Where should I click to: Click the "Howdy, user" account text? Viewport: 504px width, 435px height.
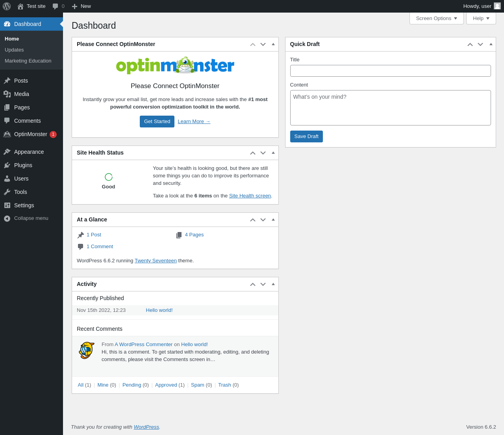tap(477, 6)
